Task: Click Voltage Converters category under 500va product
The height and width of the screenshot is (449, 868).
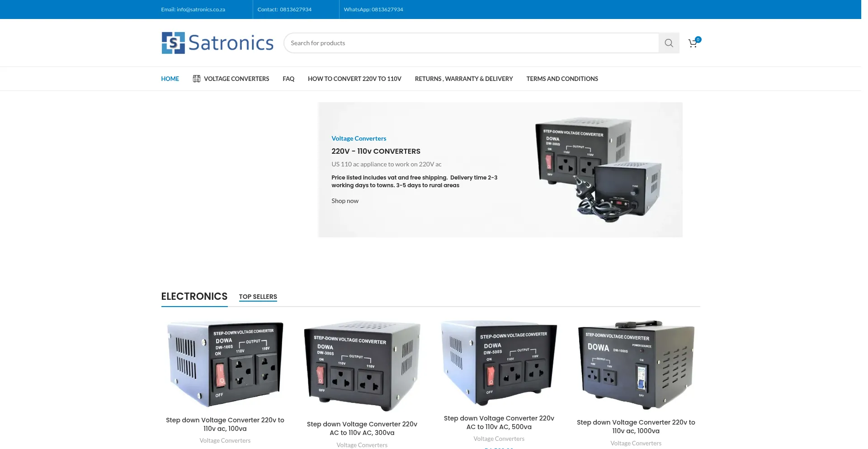Action: [x=499, y=439]
